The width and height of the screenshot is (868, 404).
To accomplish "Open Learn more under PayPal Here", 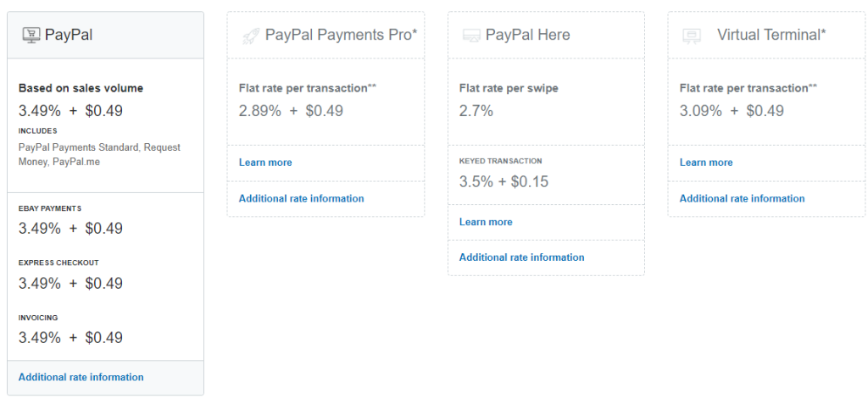I will pyautogui.click(x=486, y=222).
